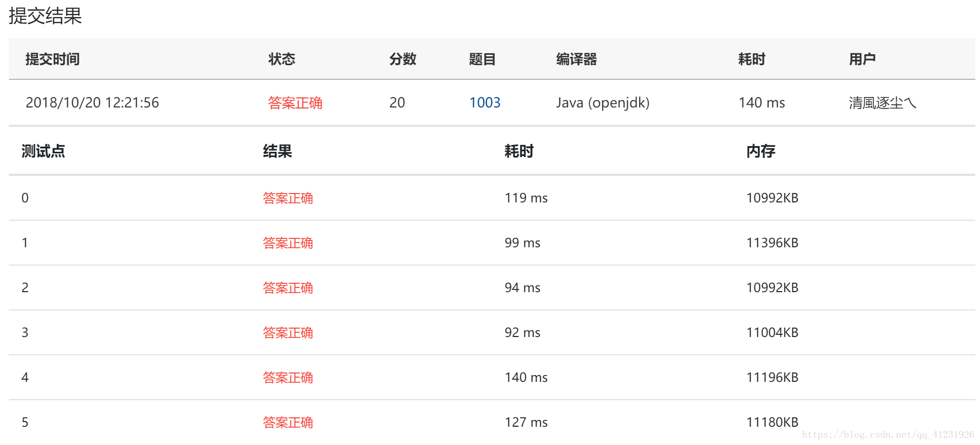Select 140 ms in test point 4 row

tap(526, 378)
